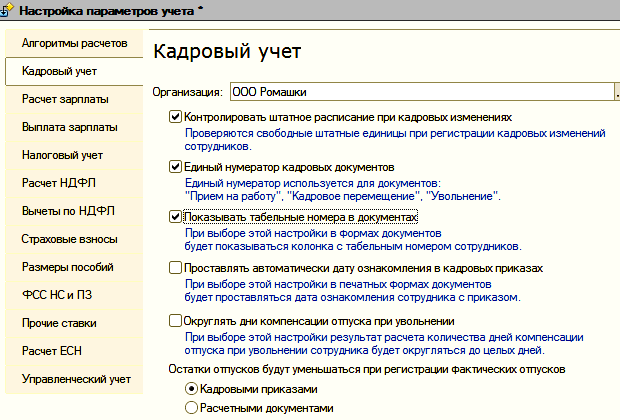
Task: Disable Показывать табельные номера в документах
Action: tap(175, 217)
